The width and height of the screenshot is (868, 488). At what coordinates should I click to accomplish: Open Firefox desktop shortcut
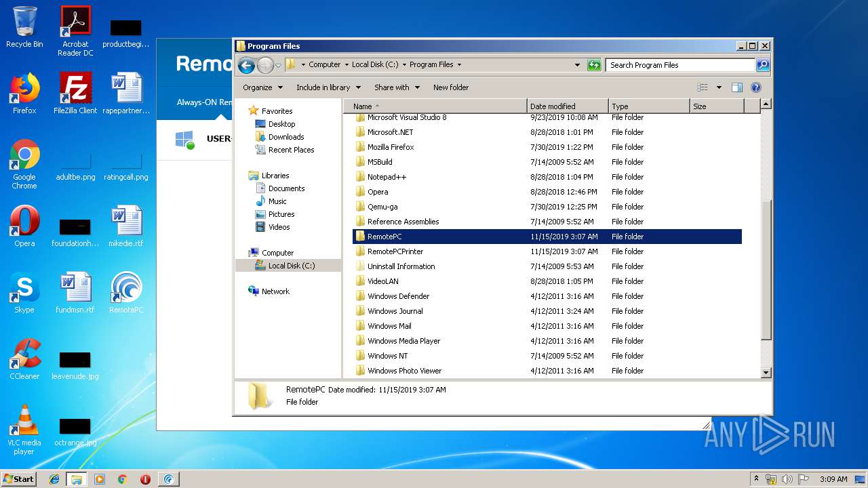(x=24, y=94)
